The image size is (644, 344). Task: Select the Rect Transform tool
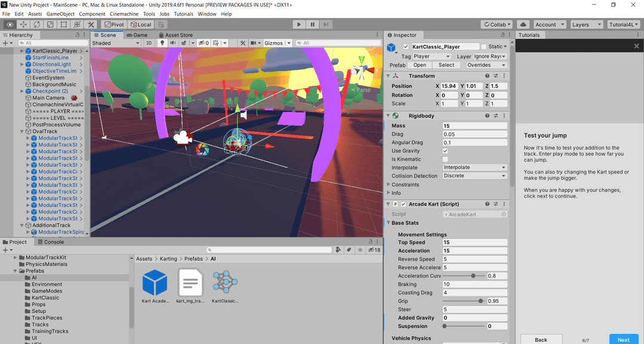coord(64,24)
